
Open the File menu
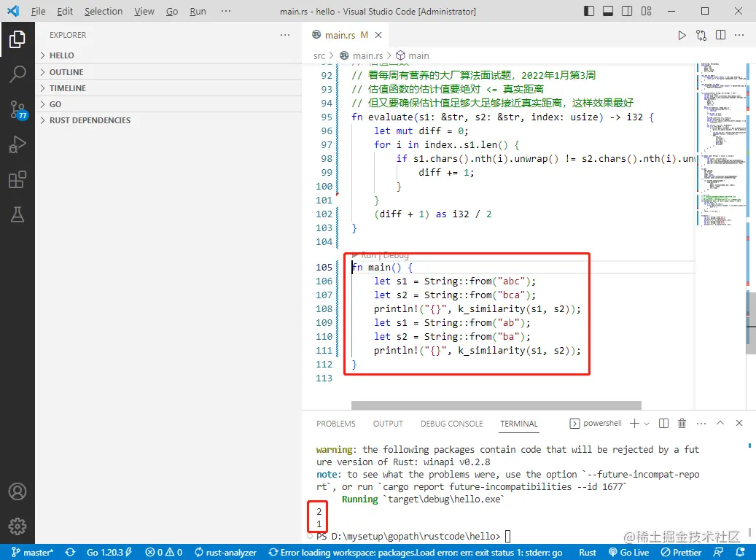pos(38,11)
